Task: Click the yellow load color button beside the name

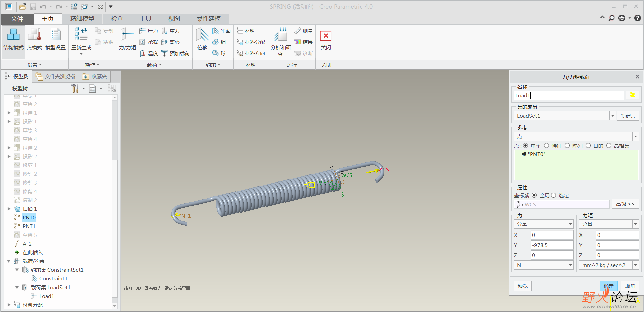Action: [632, 95]
